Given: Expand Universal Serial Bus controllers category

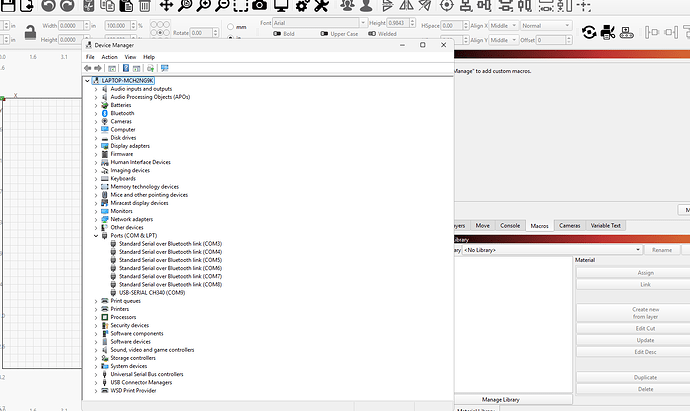Looking at the screenshot, I should (96, 374).
